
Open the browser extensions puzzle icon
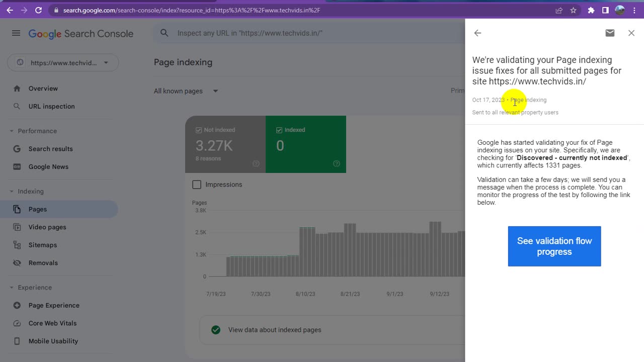coord(591,10)
